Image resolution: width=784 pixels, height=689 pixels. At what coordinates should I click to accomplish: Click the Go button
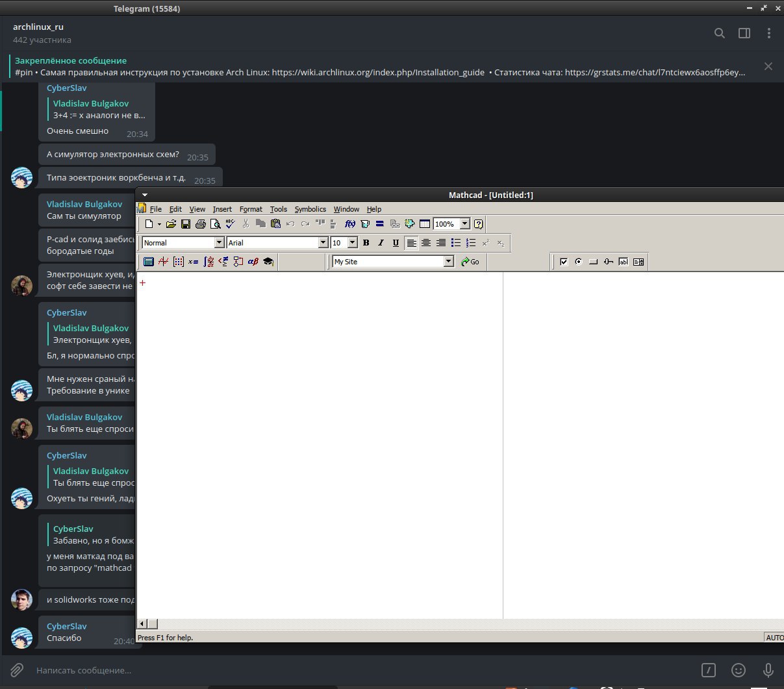470,262
